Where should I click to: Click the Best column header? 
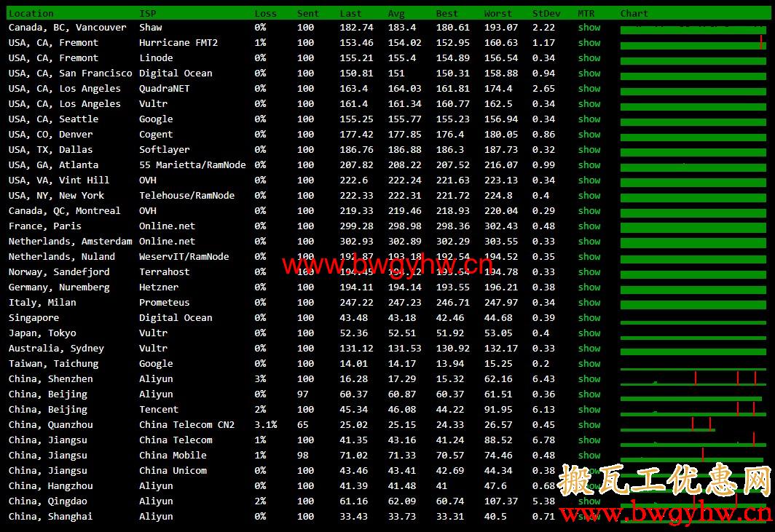pos(446,13)
